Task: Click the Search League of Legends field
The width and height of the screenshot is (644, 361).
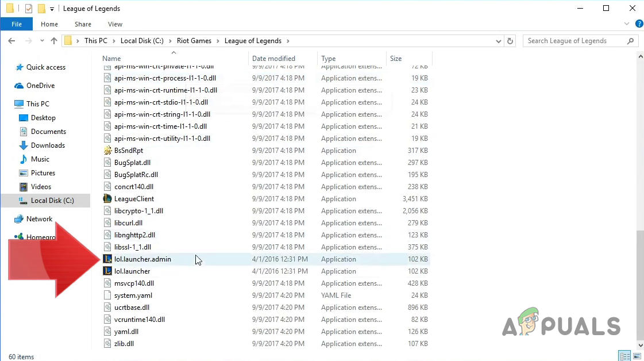Action: click(574, 41)
